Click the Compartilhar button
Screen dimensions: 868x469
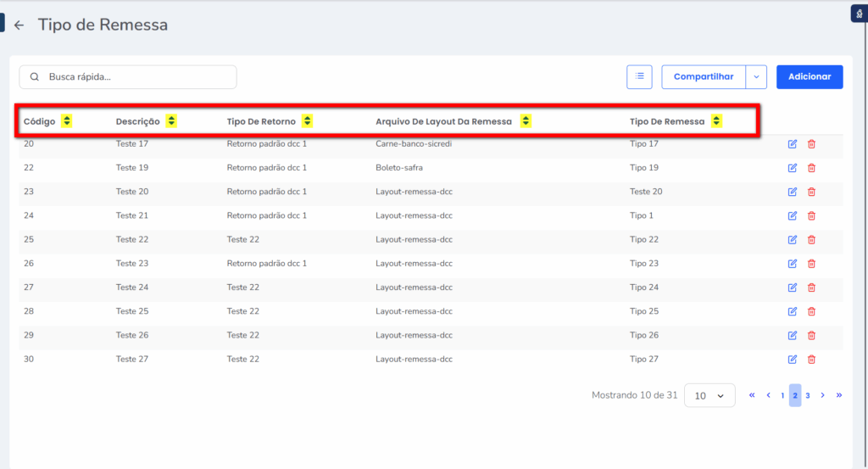pos(704,77)
